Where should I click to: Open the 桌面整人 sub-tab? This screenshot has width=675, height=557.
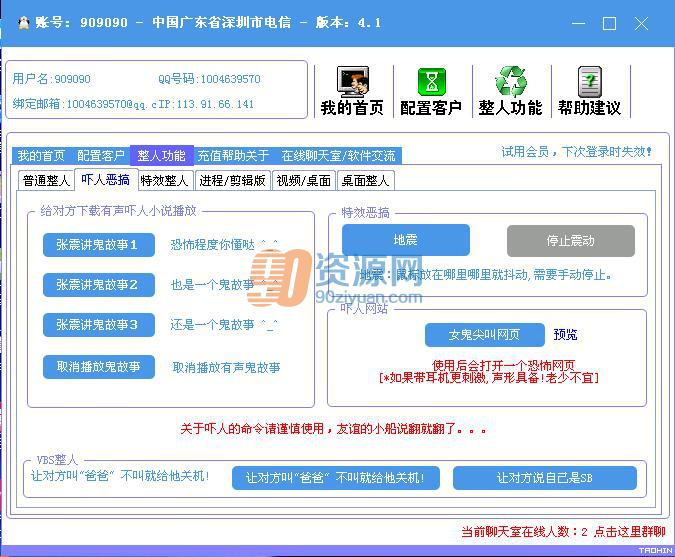[365, 180]
